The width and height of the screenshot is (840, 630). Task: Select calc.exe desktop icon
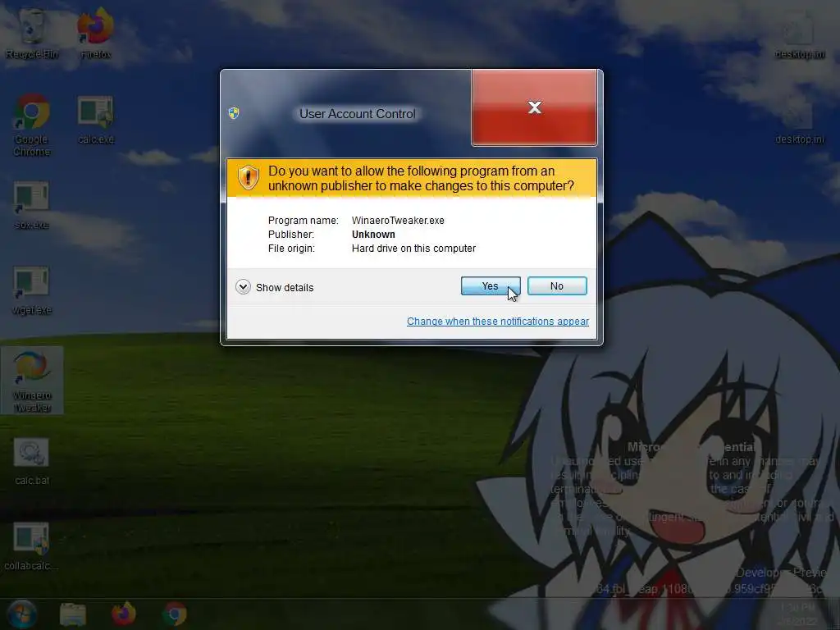pos(96,121)
